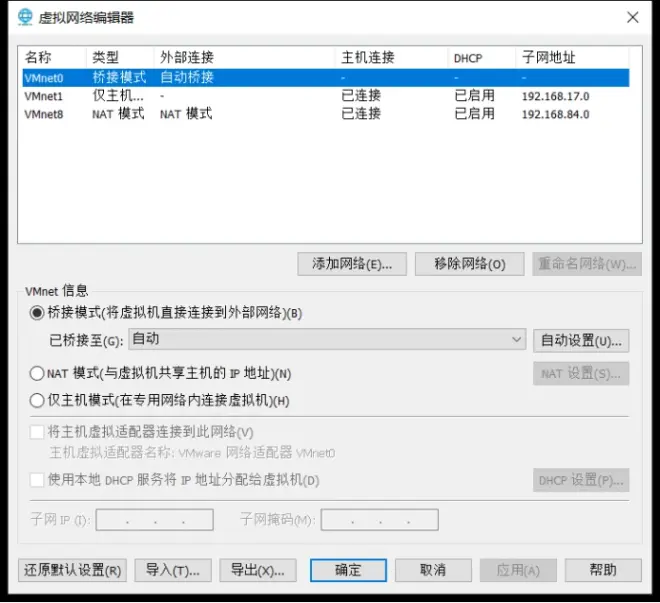Click the 移除网络(O) button
The width and height of the screenshot is (660, 603).
coord(469,264)
